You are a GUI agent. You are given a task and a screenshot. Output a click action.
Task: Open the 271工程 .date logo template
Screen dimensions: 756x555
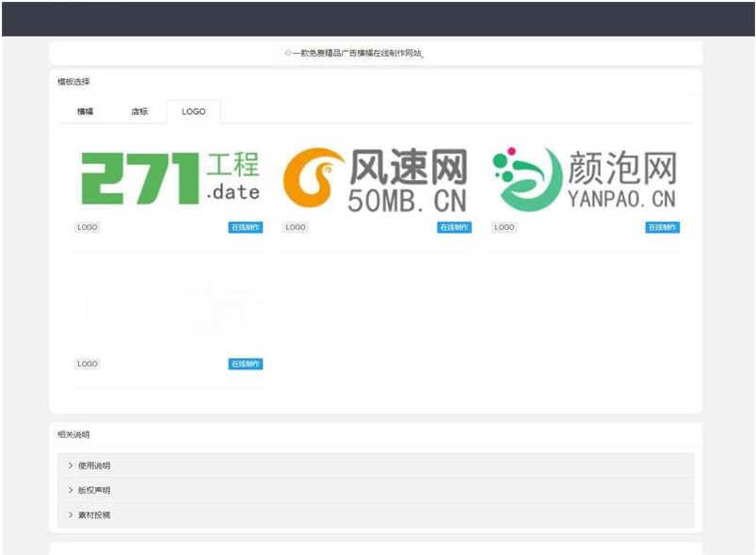(169, 179)
